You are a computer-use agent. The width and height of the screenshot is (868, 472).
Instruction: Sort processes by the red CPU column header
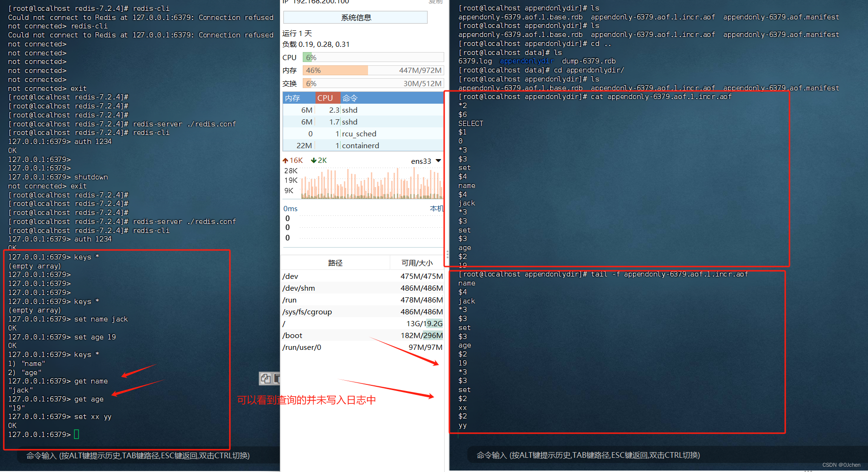(327, 98)
